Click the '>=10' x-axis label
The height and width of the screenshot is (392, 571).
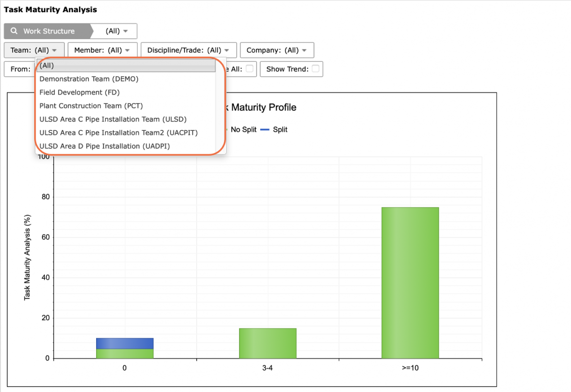click(x=410, y=368)
